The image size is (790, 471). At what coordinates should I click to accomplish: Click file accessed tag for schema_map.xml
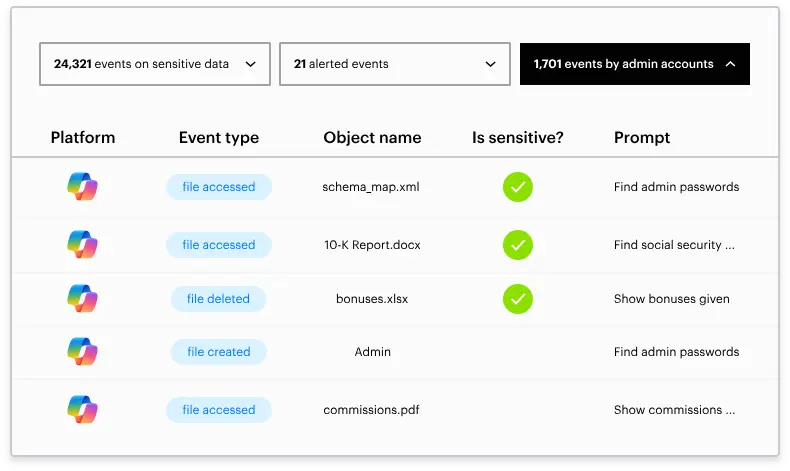click(x=218, y=187)
